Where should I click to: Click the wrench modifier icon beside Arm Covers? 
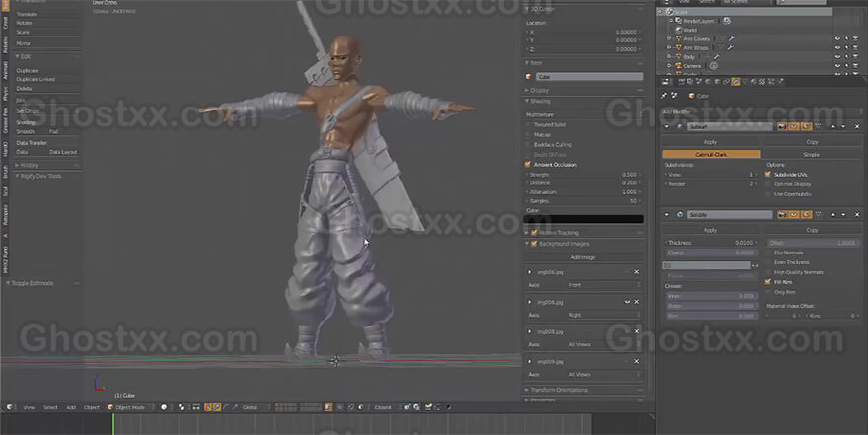[731, 38]
